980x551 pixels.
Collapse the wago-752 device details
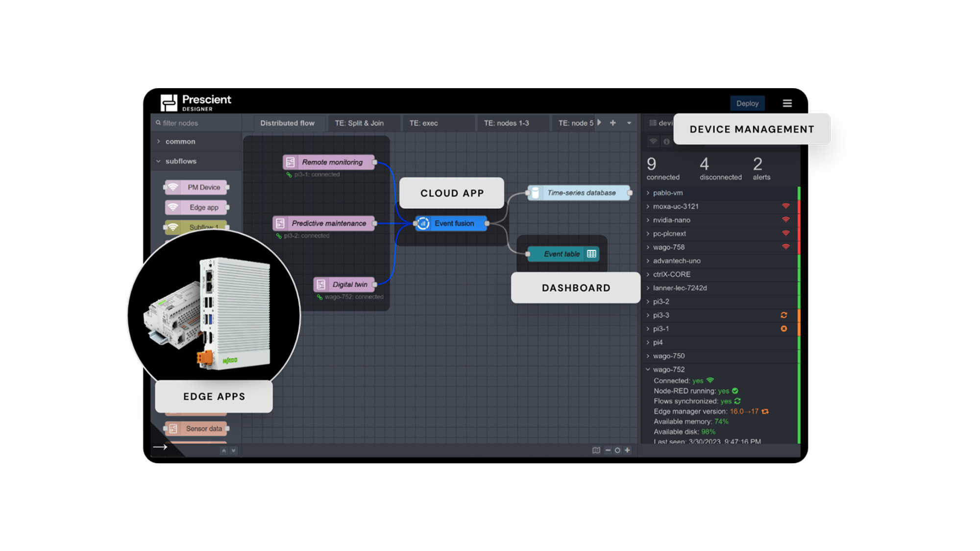click(648, 370)
